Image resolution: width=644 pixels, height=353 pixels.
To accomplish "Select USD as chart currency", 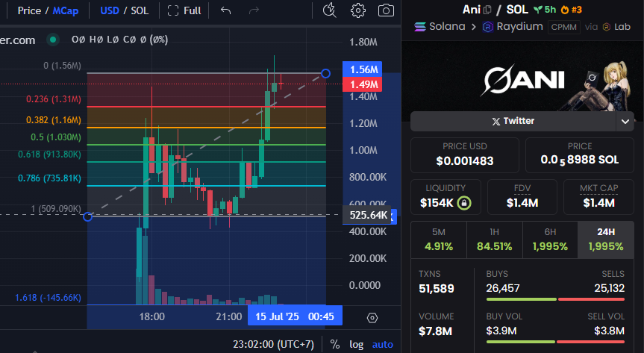I will [x=110, y=10].
